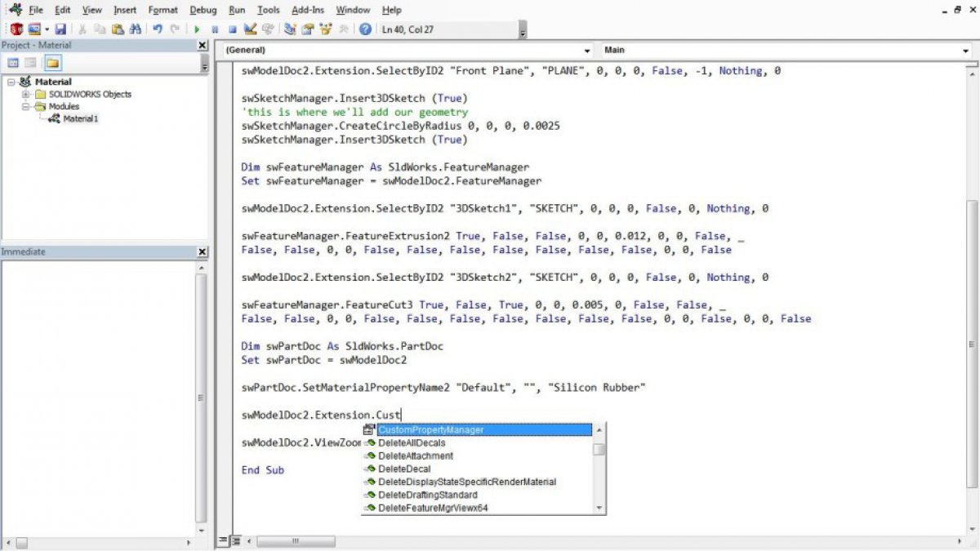Open the Main procedure dropdown
The image size is (980, 551).
tap(966, 51)
